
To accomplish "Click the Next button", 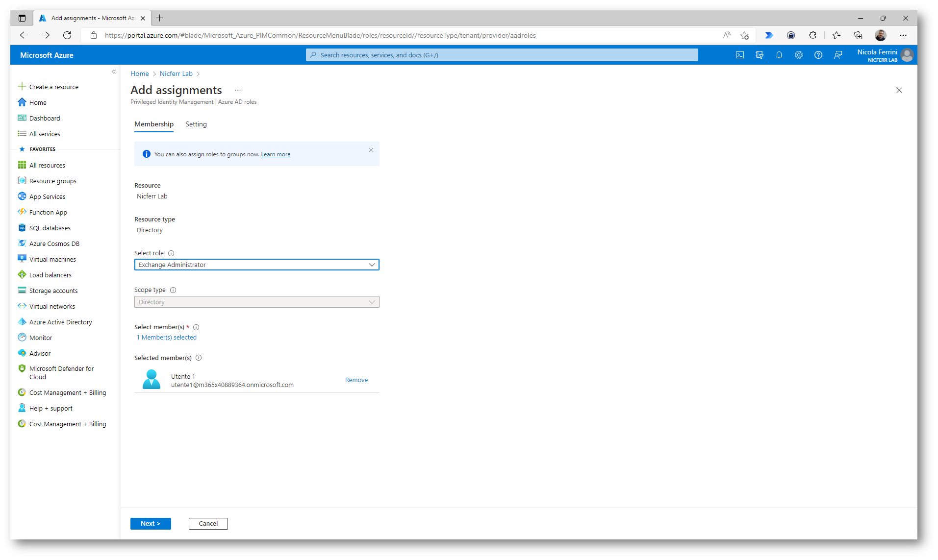I will coord(151,524).
